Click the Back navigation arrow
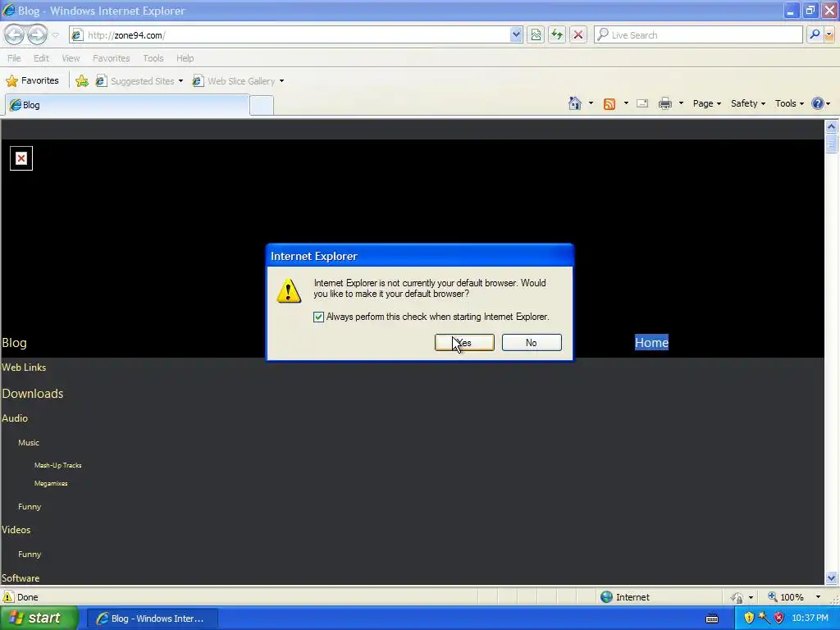This screenshot has height=630, width=840. pyautogui.click(x=15, y=34)
